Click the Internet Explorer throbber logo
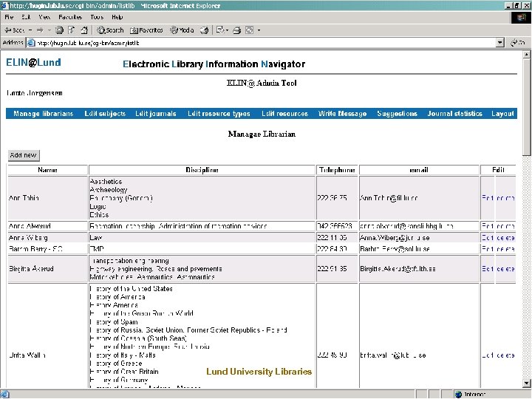This screenshot has height=399, width=532. 521,18
